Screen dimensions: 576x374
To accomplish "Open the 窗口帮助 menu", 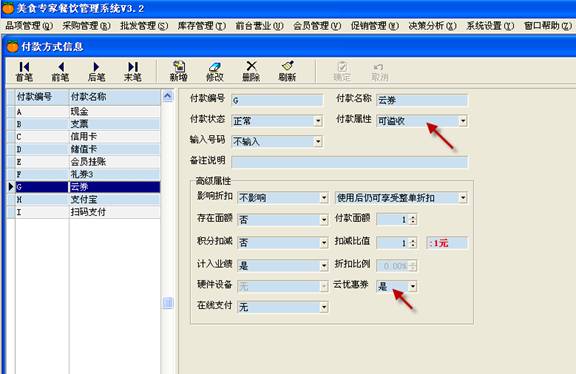I will (x=548, y=26).
